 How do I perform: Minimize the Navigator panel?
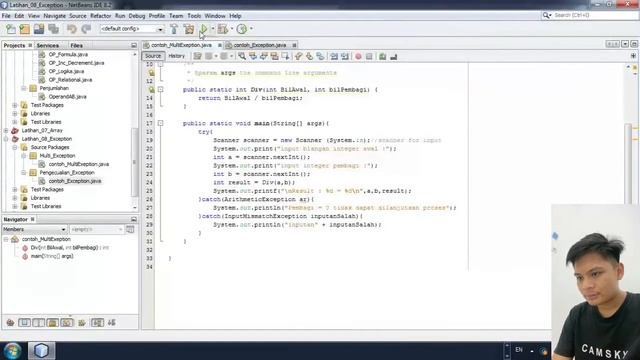coord(134,220)
